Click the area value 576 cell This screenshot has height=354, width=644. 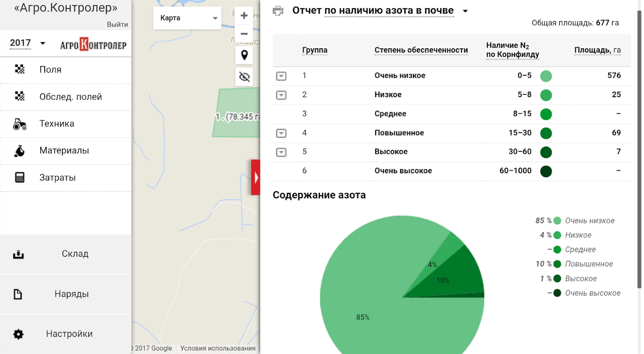coord(614,76)
